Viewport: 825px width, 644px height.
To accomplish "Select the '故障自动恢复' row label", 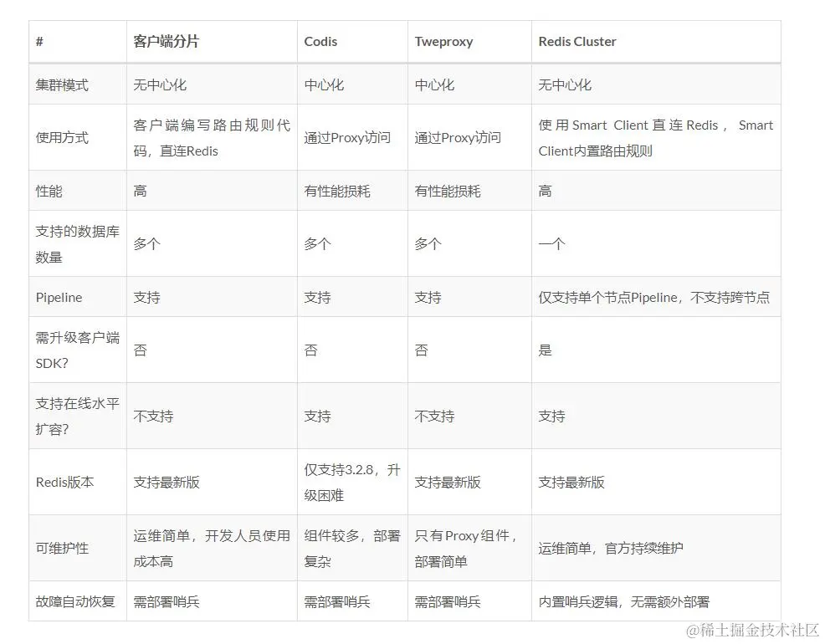I will [x=75, y=601].
